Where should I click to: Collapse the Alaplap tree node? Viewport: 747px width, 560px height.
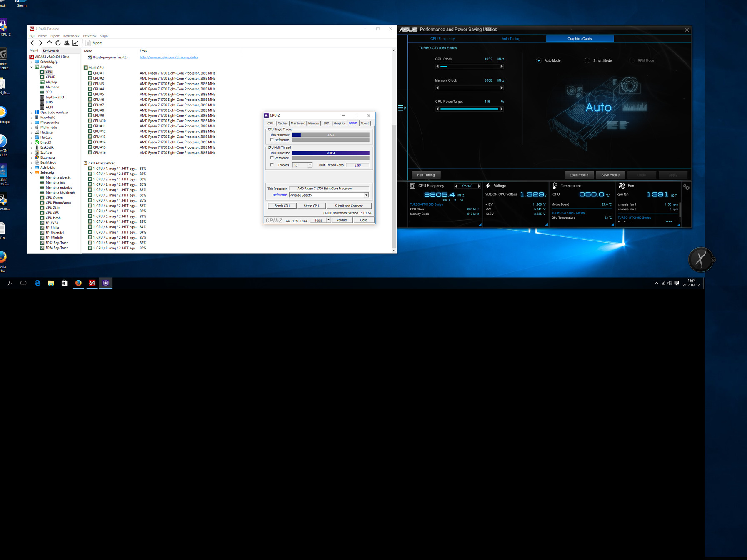(31, 67)
